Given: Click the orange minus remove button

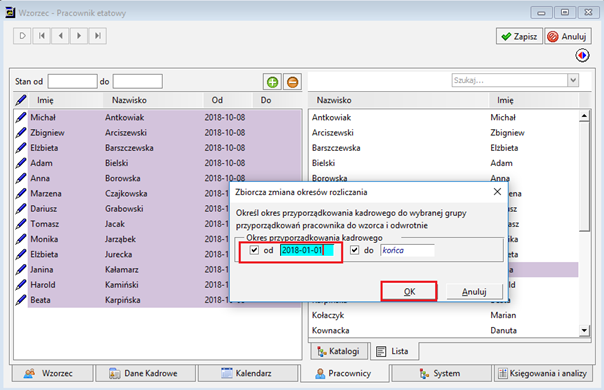Looking at the screenshot, I should pos(292,82).
